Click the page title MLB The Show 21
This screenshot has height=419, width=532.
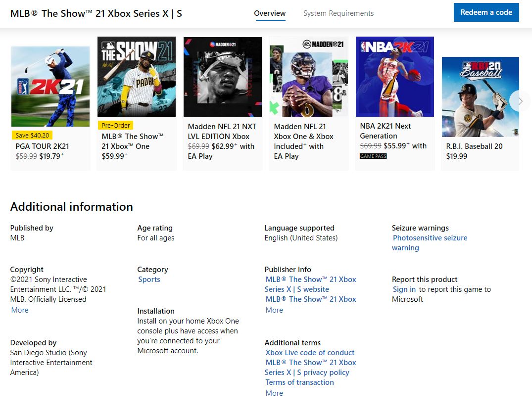(x=96, y=13)
